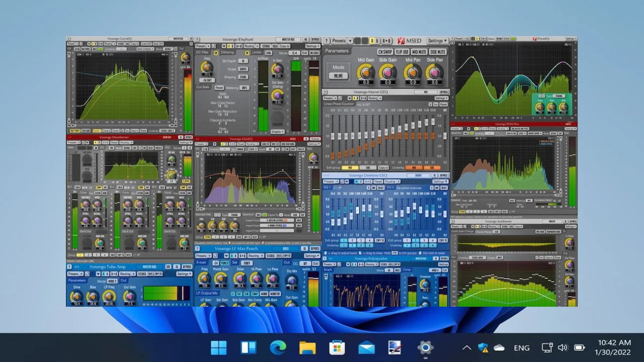Viewport: 644px width, 362px height.
Task: Click the MASTER BUS name field in Elephant
Action: (x=288, y=39)
